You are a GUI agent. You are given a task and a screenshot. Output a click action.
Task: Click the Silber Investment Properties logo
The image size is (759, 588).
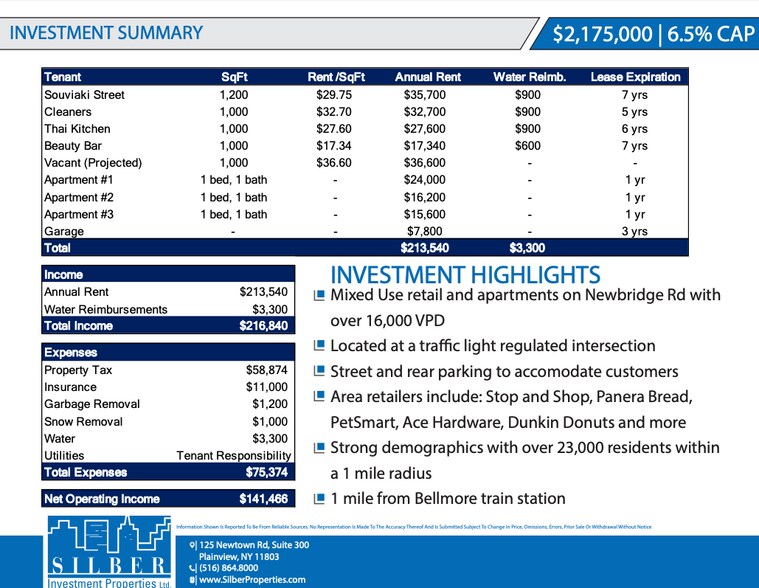click(x=109, y=552)
